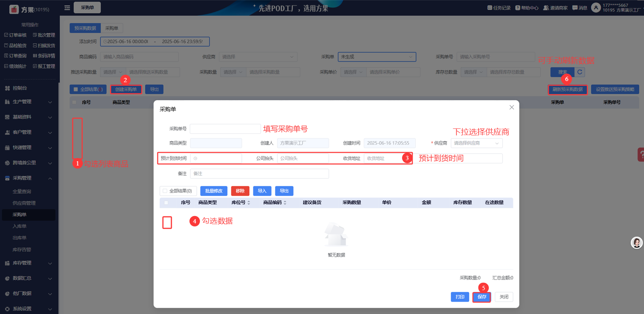Open the customer service avatar chat

click(637, 243)
